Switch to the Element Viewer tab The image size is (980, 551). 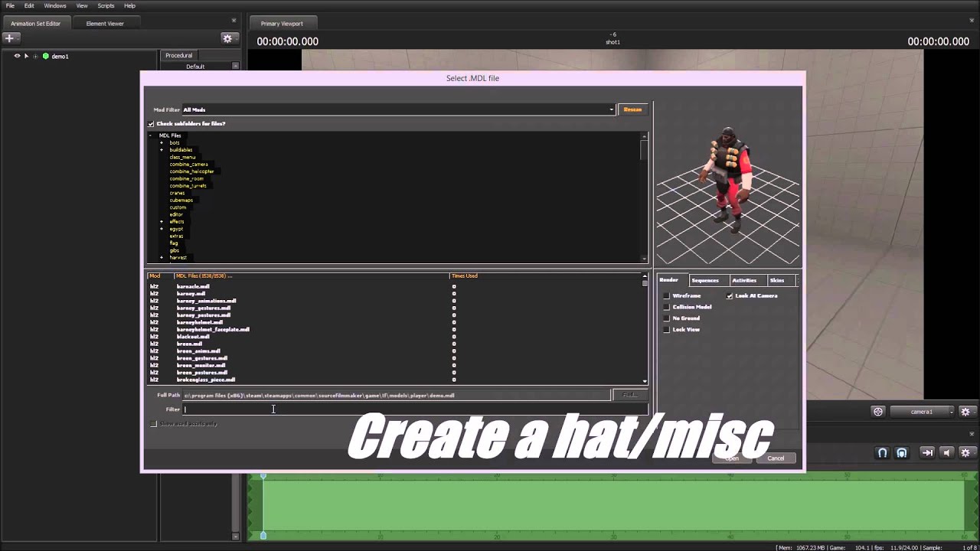105,24
